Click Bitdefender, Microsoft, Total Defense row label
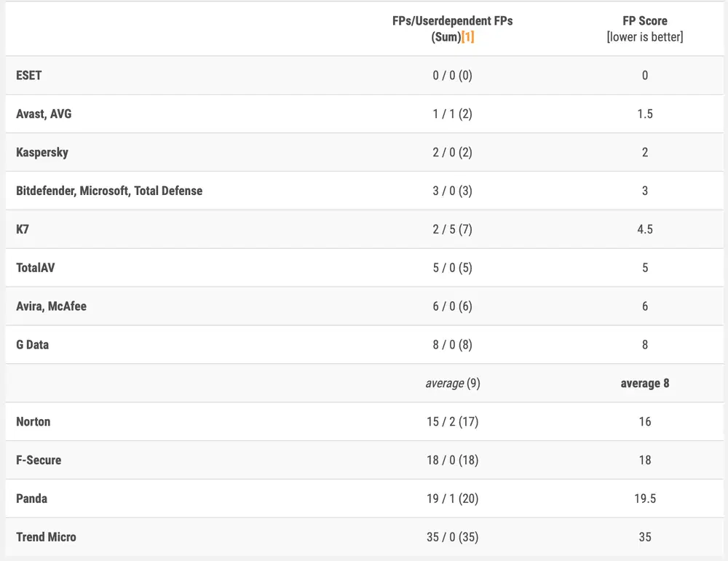Image resolution: width=728 pixels, height=561 pixels. [109, 191]
